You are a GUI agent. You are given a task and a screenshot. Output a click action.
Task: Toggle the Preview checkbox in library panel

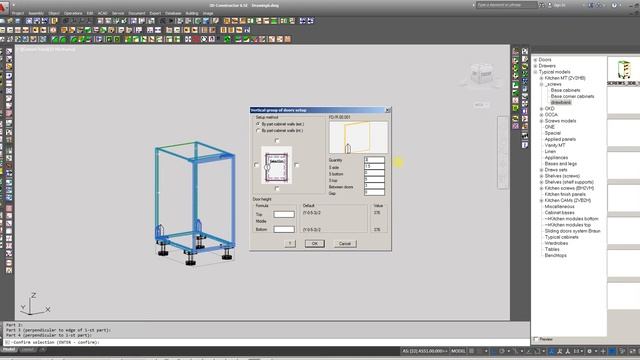536,339
